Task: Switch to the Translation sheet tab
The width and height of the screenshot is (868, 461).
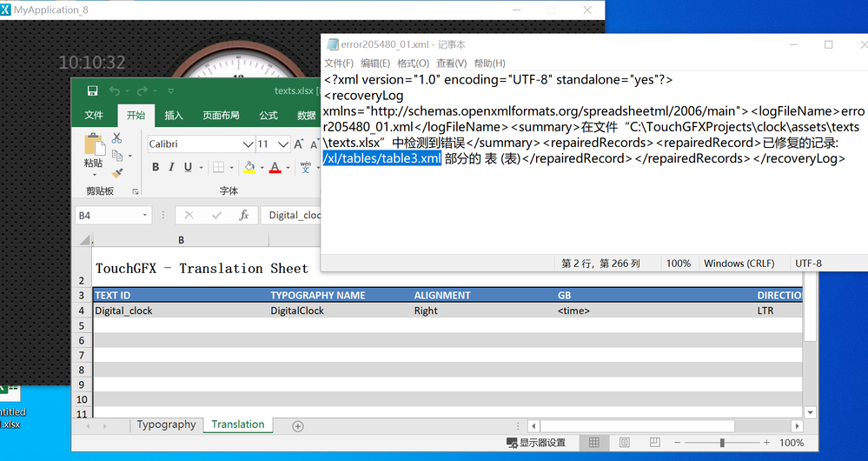Action: click(238, 424)
